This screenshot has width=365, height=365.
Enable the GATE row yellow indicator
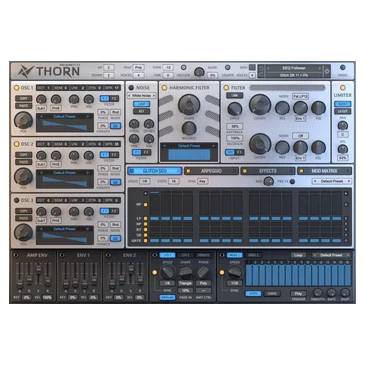pos(145,240)
